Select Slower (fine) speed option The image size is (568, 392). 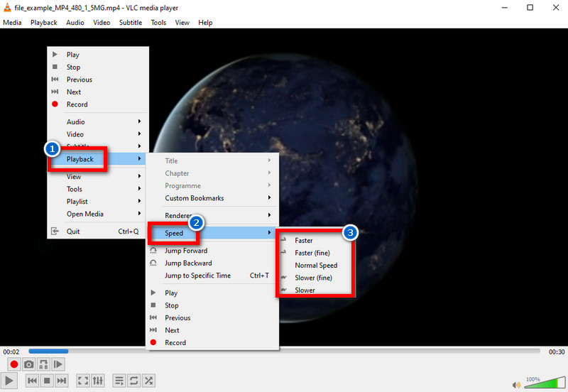click(x=315, y=278)
